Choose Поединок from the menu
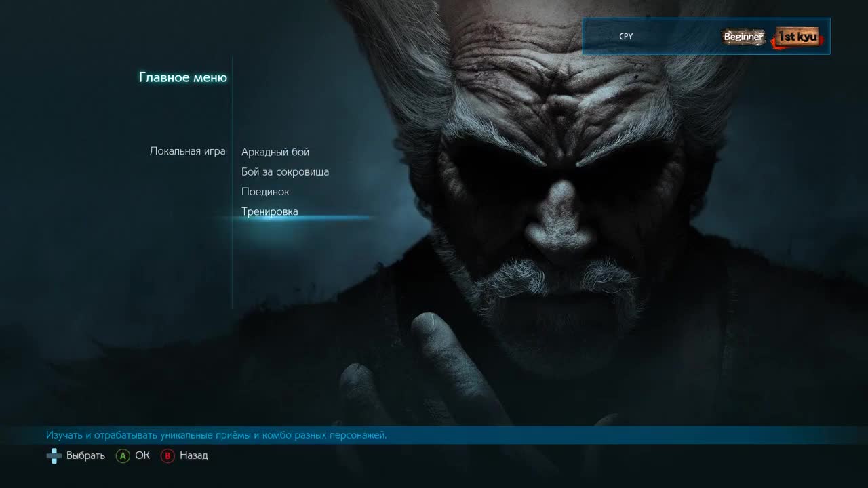868x488 pixels. (265, 192)
